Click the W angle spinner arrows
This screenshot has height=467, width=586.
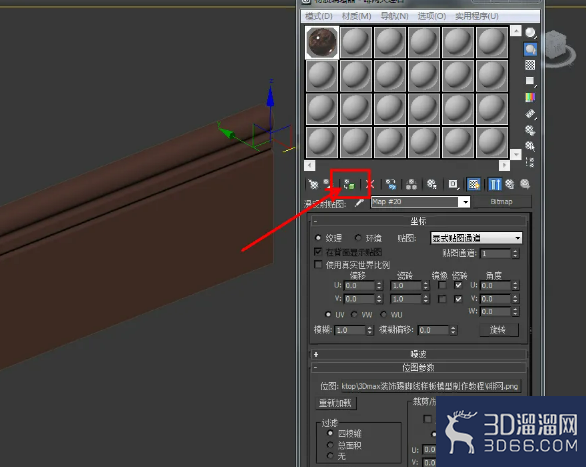pos(515,312)
